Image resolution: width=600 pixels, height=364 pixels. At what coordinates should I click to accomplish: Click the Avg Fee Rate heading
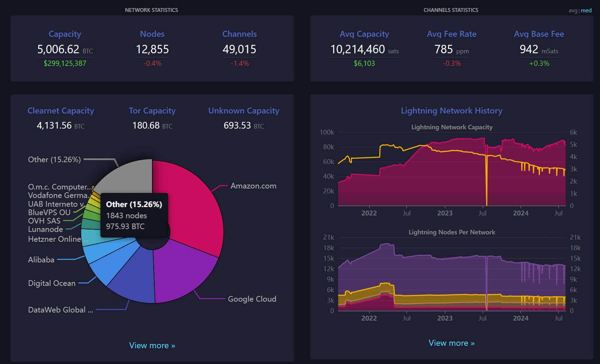click(451, 34)
